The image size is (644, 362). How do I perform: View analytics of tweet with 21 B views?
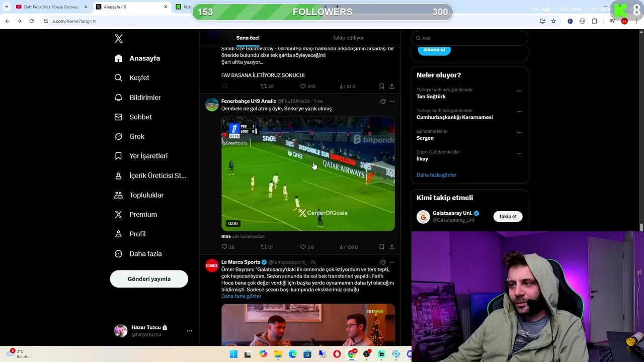click(x=347, y=86)
